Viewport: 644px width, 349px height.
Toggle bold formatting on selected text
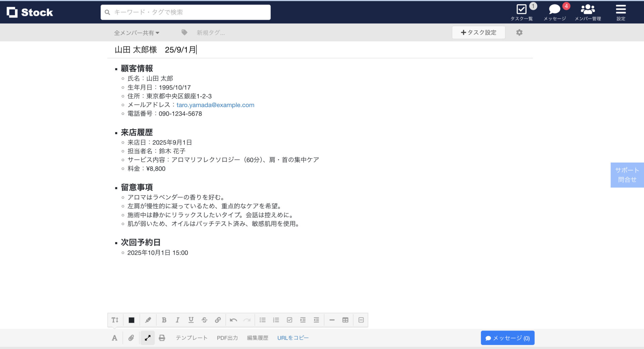[164, 320]
